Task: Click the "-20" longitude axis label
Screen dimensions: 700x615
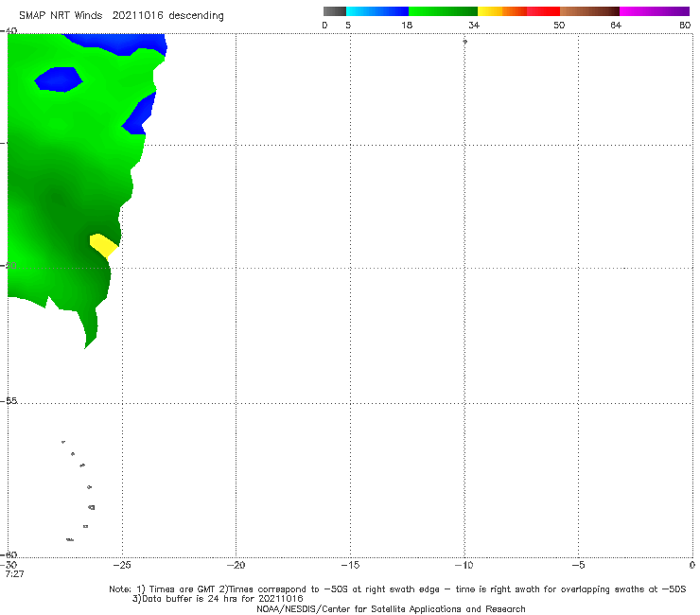Action: tap(236, 565)
